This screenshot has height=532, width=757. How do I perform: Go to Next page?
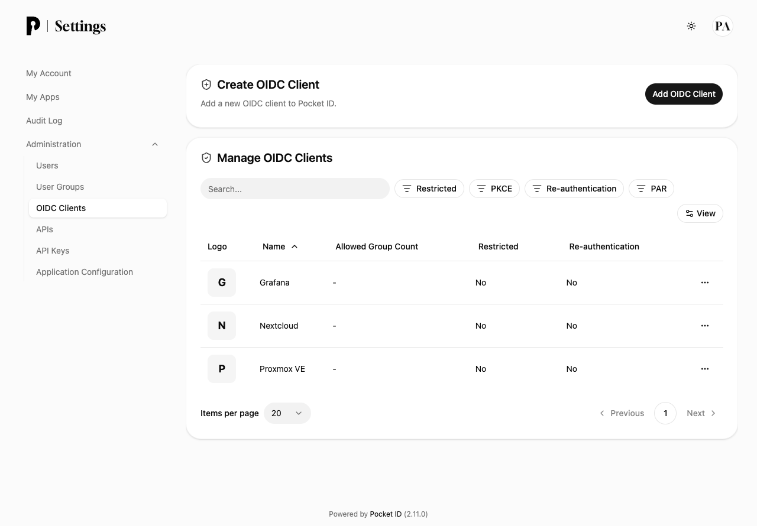click(x=701, y=413)
